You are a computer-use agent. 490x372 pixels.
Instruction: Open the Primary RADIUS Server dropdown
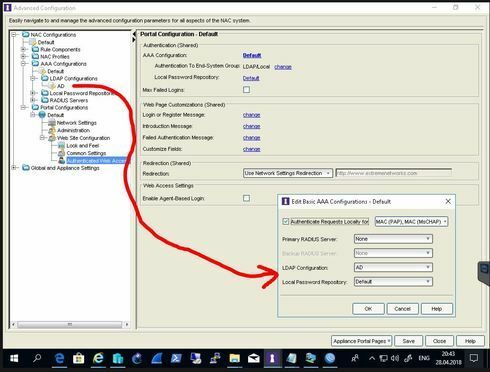[393, 239]
